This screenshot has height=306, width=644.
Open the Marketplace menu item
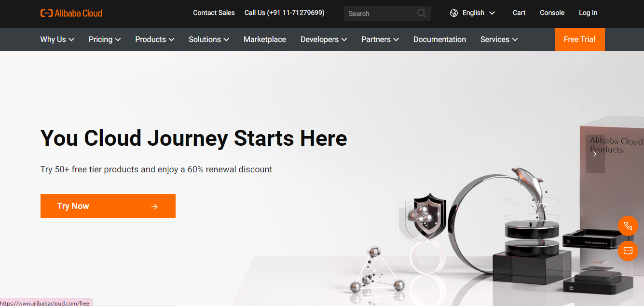pyautogui.click(x=265, y=40)
